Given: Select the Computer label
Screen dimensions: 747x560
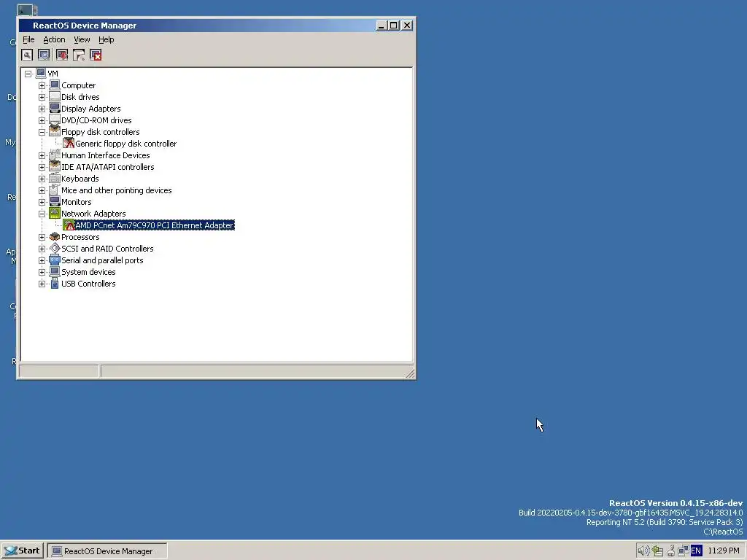Looking at the screenshot, I should (78, 85).
